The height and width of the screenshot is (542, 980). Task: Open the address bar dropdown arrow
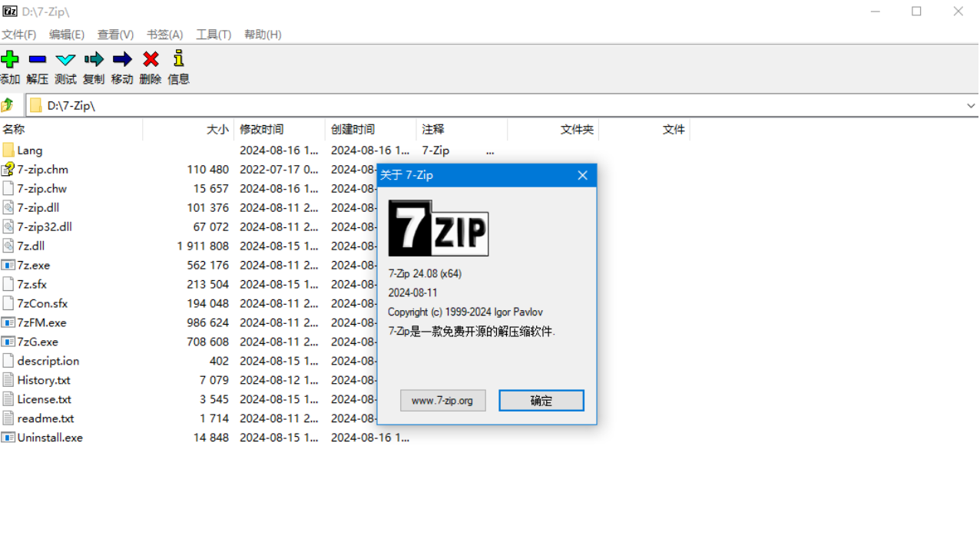[x=971, y=106]
